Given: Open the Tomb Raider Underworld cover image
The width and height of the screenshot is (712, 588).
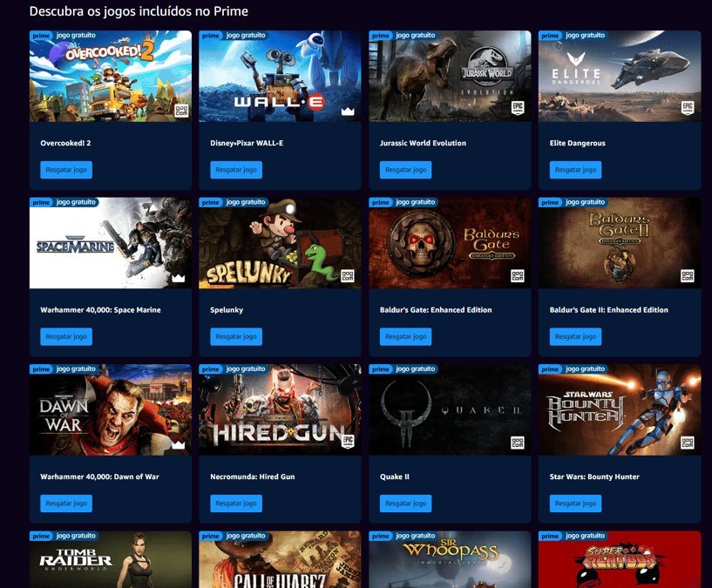Looking at the screenshot, I should pos(111,560).
